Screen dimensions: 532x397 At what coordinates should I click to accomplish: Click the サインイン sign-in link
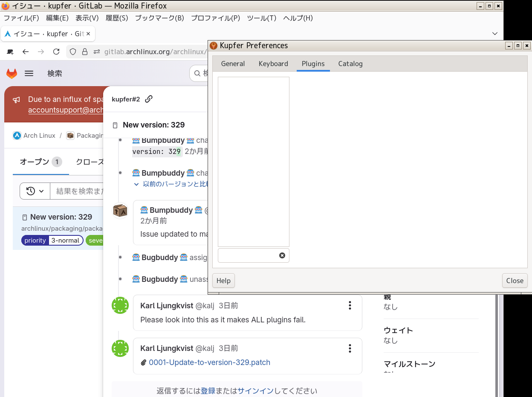(x=255, y=391)
